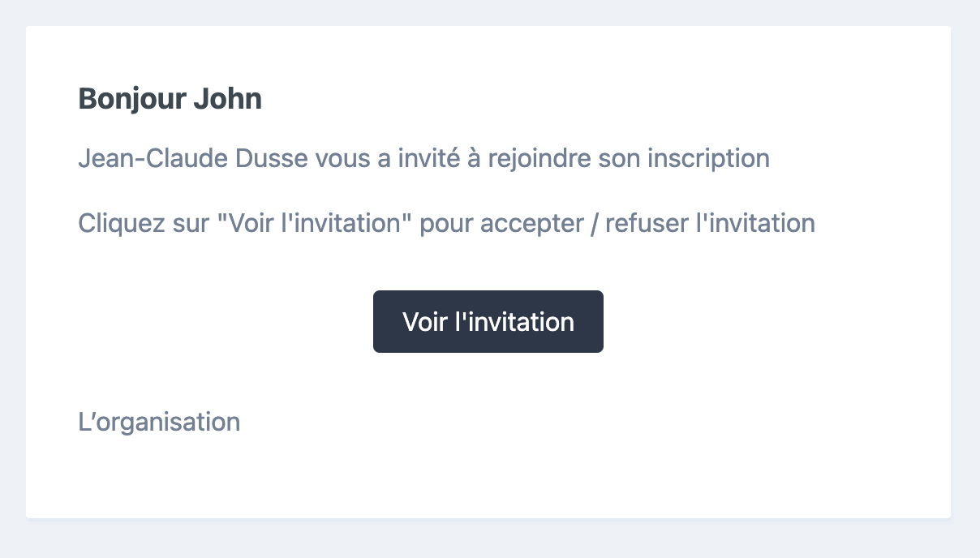
Task: Click "l'invitation" at the end of the instructions
Action: [756, 222]
